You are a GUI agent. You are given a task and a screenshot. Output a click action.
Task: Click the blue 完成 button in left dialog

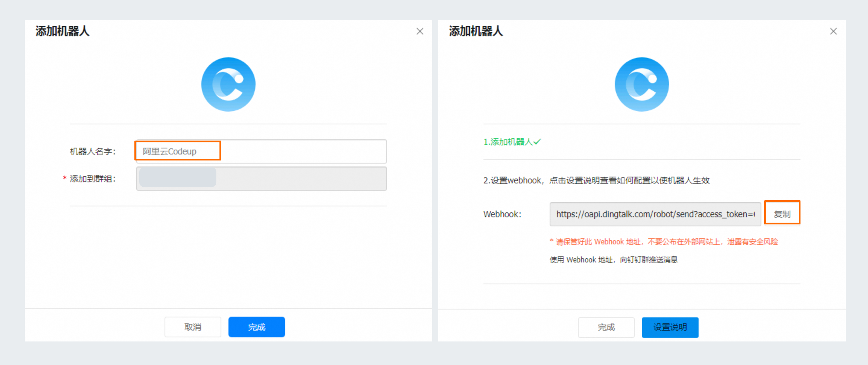256,327
